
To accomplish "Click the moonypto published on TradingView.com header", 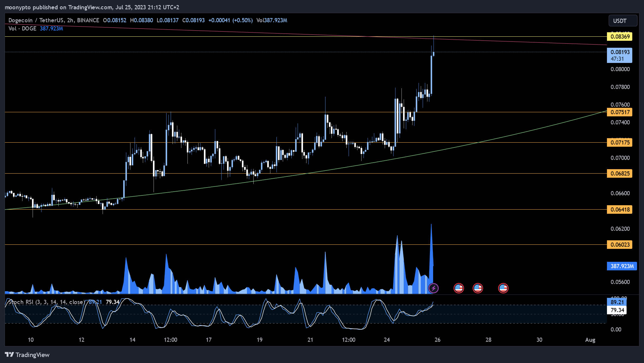I will coord(92,7).
